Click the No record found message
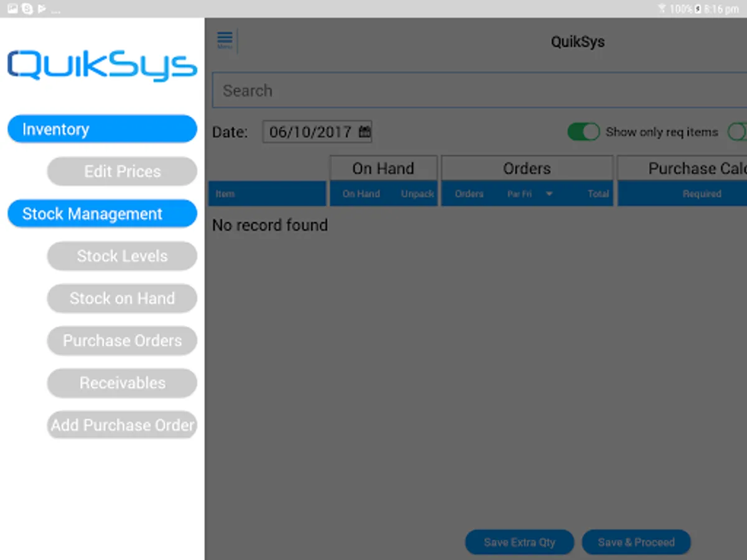 pos(270,225)
